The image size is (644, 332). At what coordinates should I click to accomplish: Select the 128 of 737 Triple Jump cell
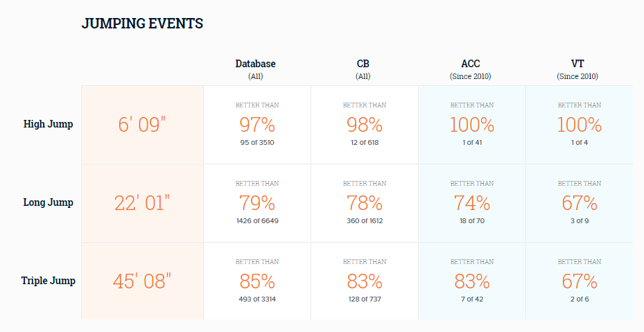tap(365, 281)
